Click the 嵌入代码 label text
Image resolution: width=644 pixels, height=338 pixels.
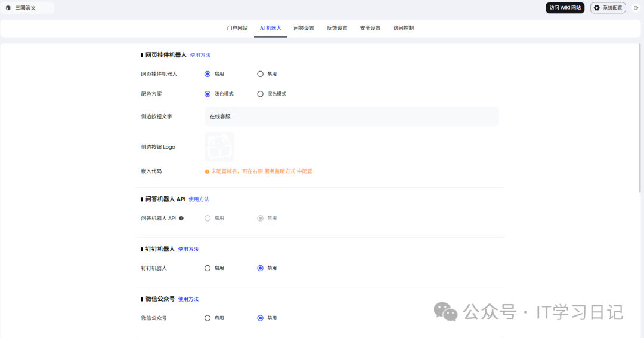[x=151, y=171]
